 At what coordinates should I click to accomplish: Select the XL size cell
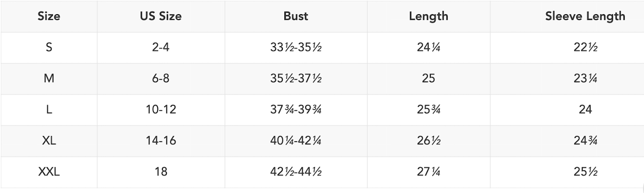[49, 141]
